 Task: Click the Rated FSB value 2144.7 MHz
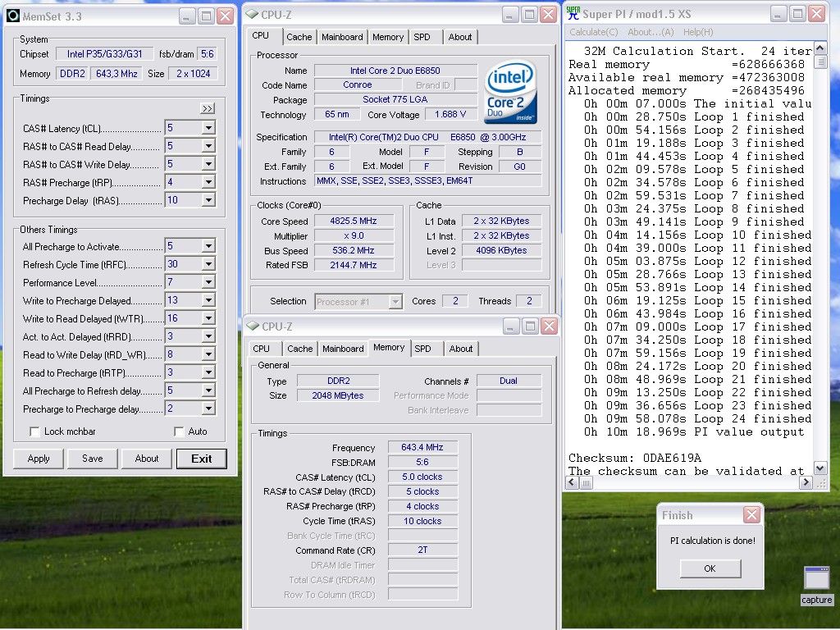point(354,265)
